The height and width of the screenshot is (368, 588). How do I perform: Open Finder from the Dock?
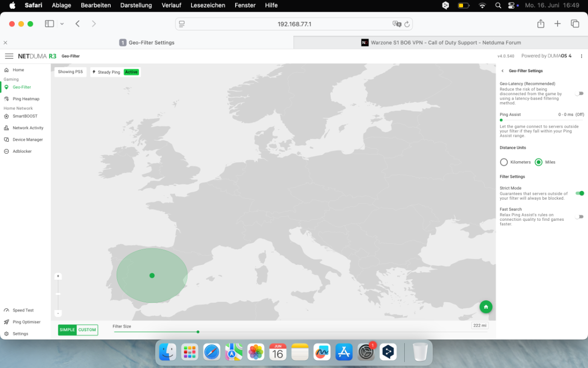(168, 352)
